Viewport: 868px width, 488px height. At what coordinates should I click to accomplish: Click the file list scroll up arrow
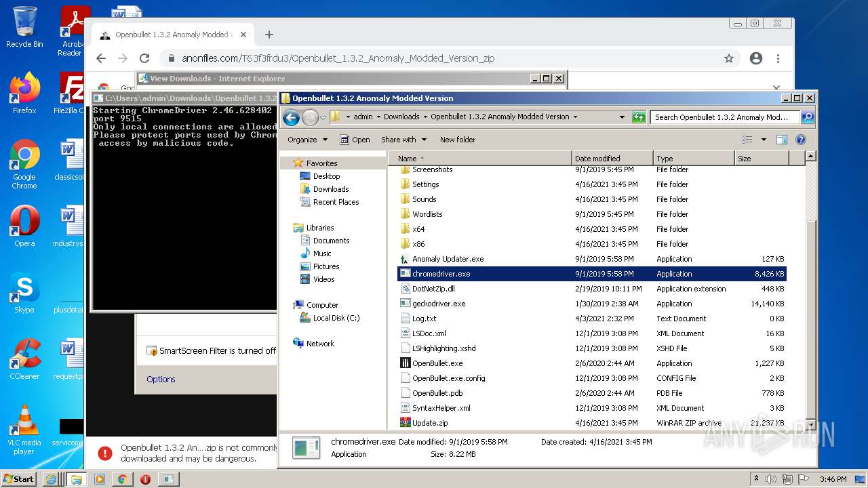click(810, 157)
